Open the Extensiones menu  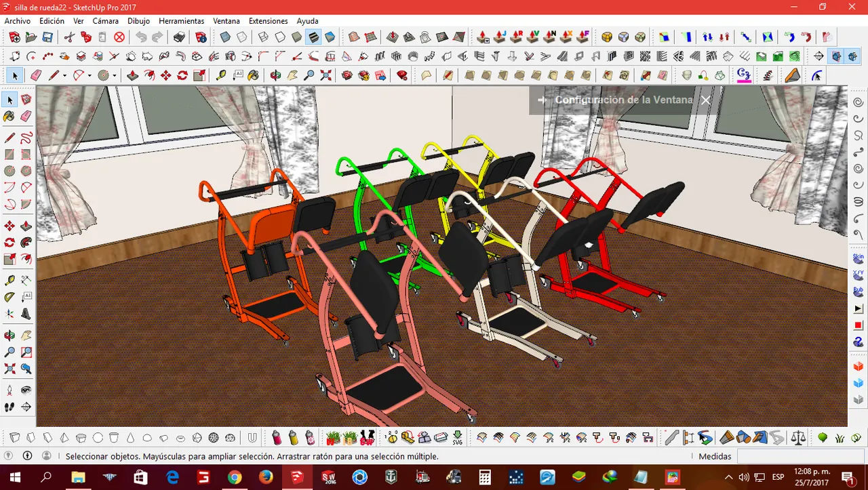pos(268,21)
